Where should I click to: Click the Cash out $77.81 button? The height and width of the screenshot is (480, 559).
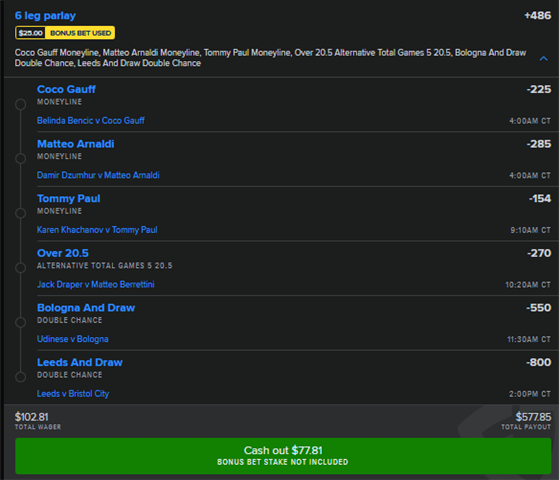[283, 456]
